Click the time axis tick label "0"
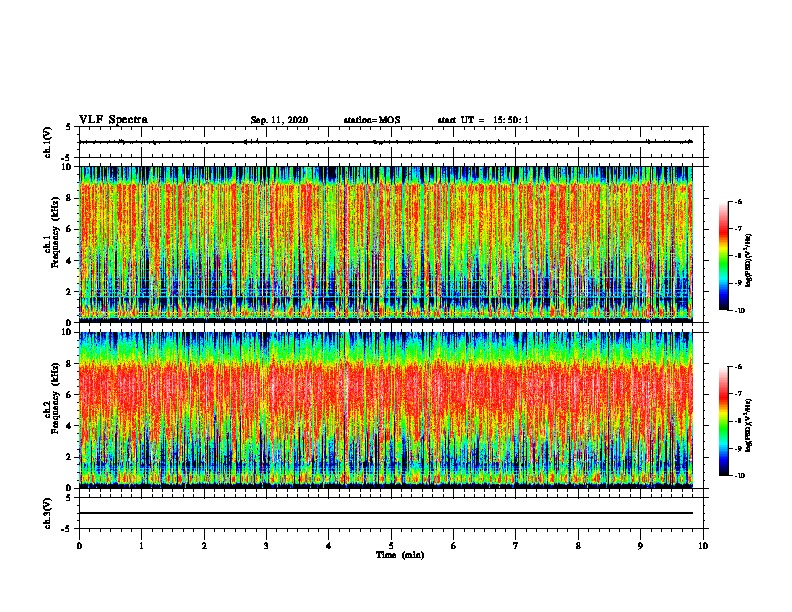 79,546
